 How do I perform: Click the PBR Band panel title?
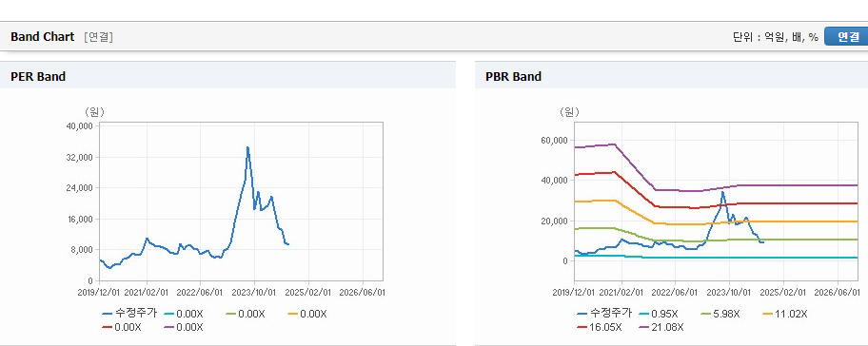513,77
